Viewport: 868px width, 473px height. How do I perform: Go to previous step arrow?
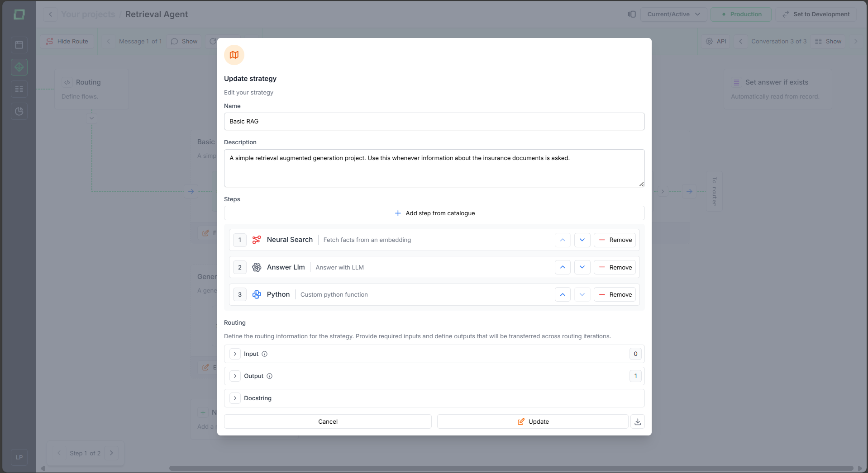tap(59, 453)
